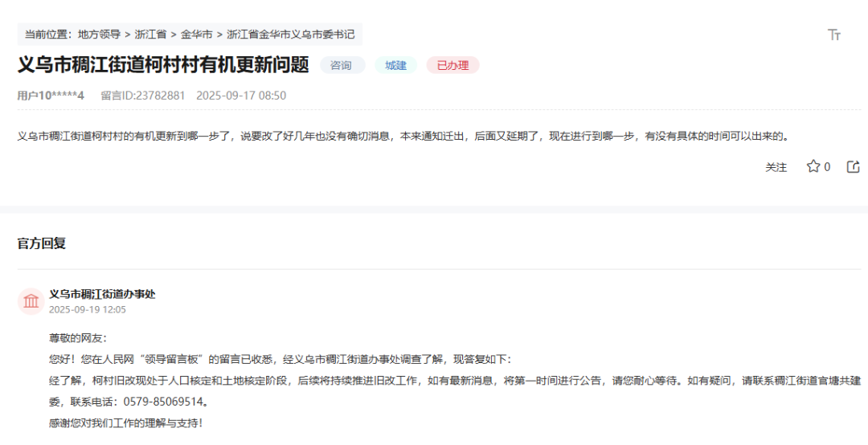Image resolution: width=868 pixels, height=445 pixels.
Task: Open 浙江省金华市义乌市委书记 breadcrumb
Action: [x=290, y=35]
